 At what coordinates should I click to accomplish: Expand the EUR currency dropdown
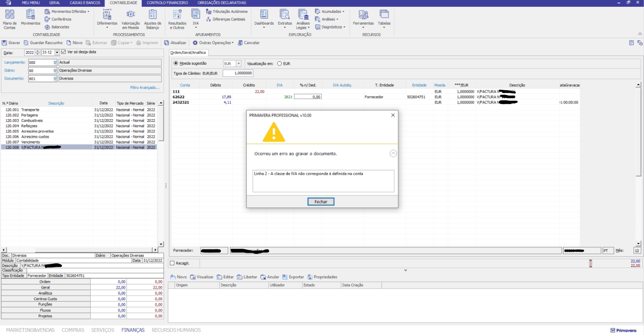[x=238, y=64]
